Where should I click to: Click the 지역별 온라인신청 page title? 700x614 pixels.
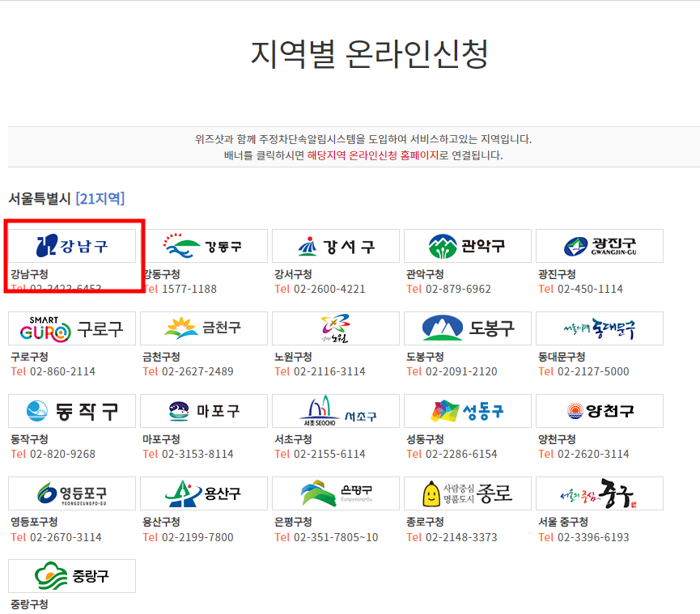click(369, 54)
